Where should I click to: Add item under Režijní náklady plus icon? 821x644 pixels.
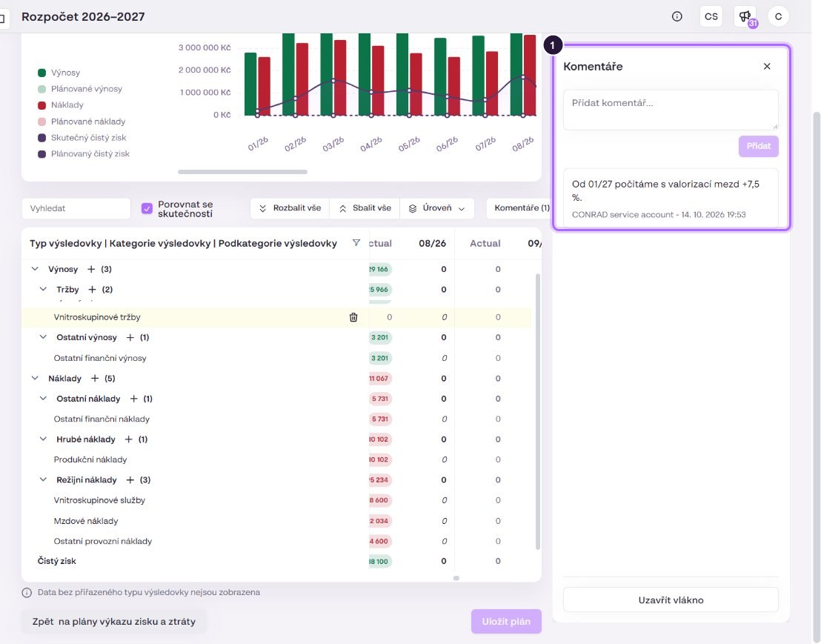tap(130, 480)
